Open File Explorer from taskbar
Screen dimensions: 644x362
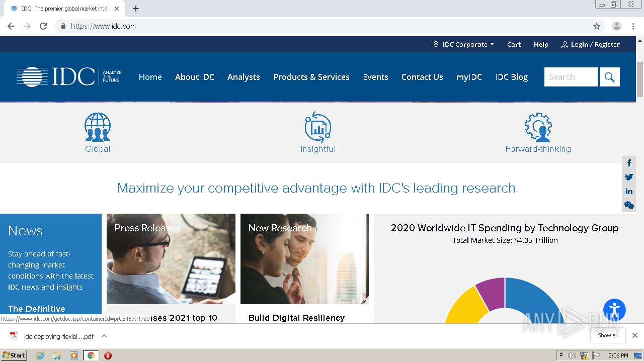57,355
